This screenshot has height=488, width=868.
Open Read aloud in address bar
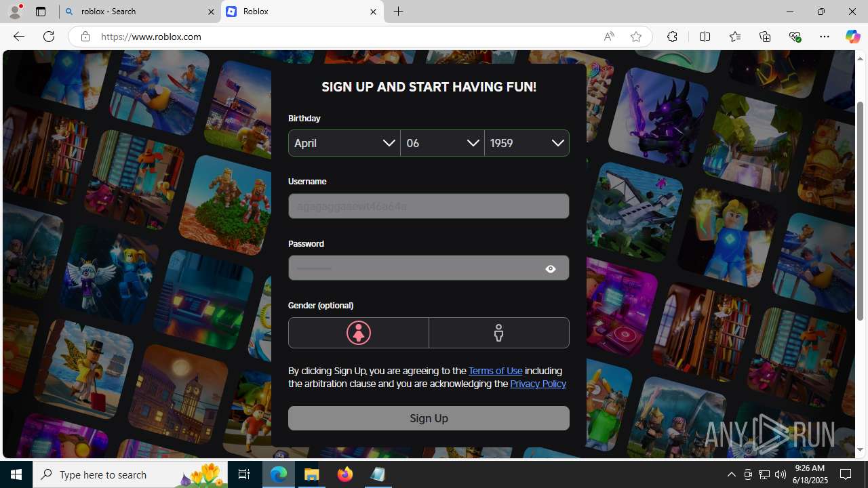coord(609,37)
